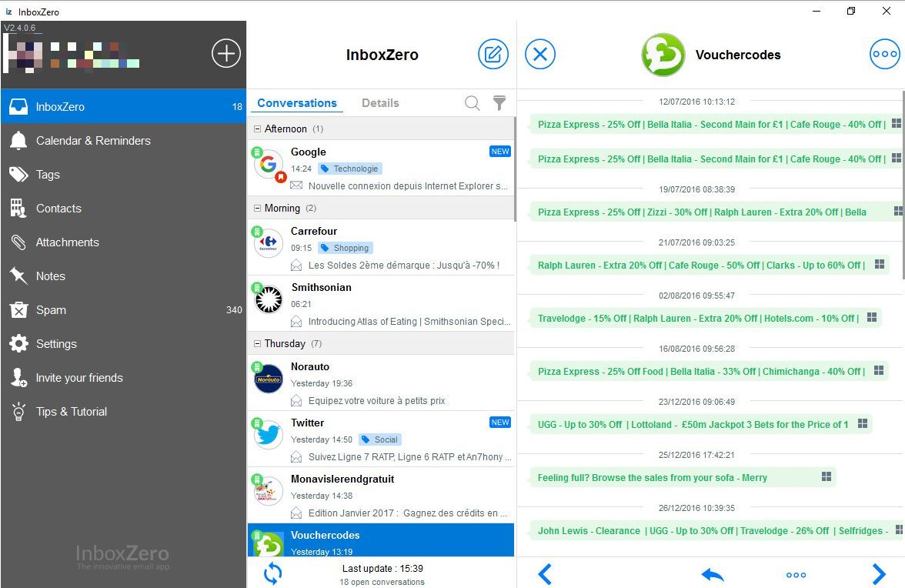Refresh the mailbox with sync icon

pos(272,573)
